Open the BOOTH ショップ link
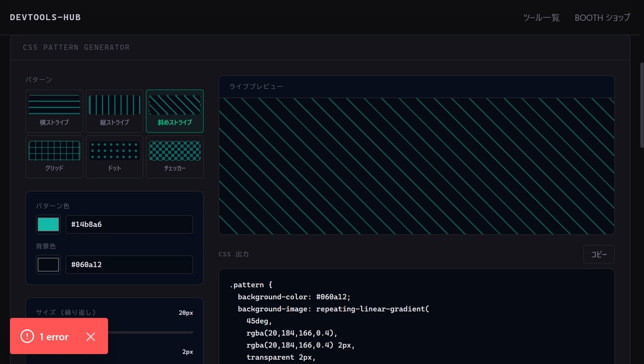Screen dimensions: 644x364 click(602, 18)
